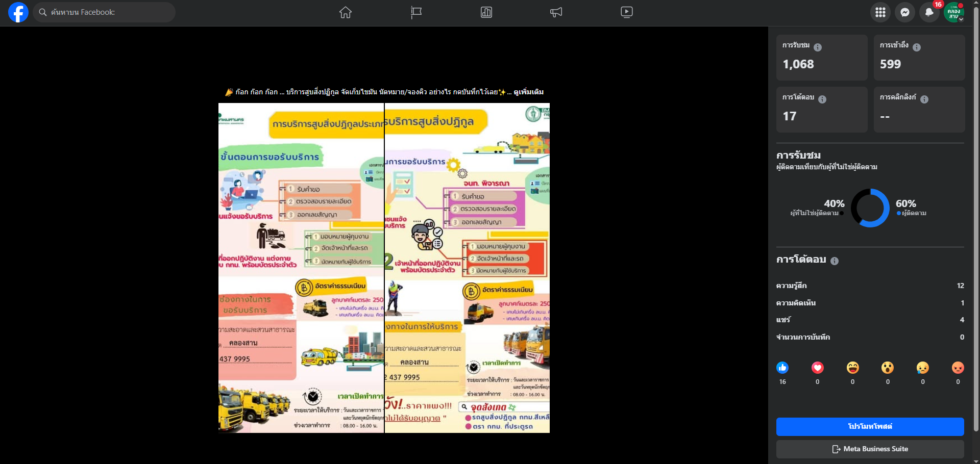980x464 pixels.
Task: Click the Facebook search field
Action: [105, 12]
